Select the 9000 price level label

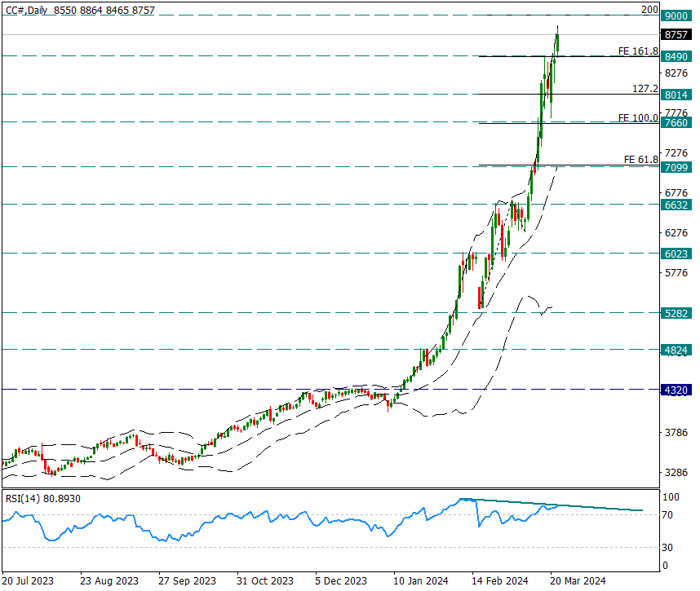(x=676, y=16)
